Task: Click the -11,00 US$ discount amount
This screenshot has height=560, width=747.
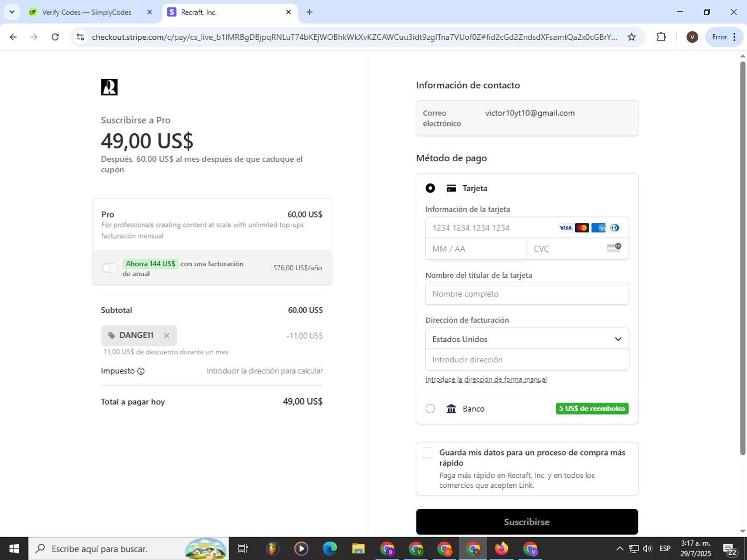Action: 304,336
